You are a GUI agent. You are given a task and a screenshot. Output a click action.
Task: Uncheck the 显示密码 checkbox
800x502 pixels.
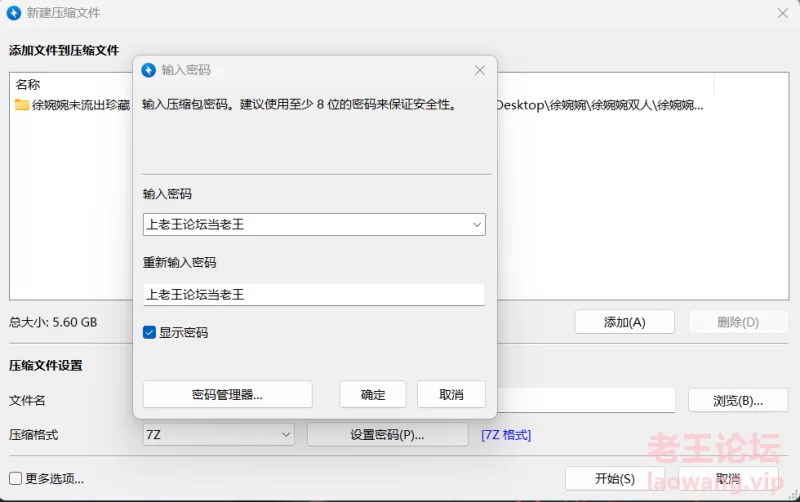[x=149, y=333]
